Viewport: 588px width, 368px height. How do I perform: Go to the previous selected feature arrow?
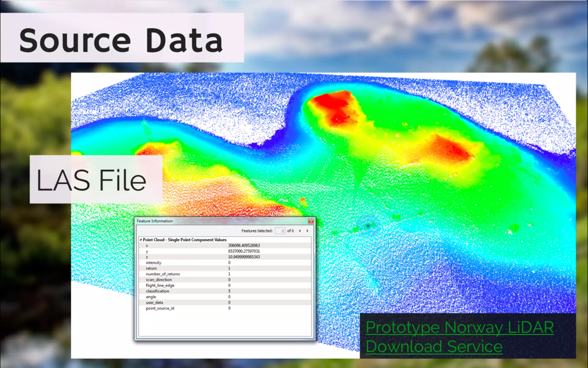pos(300,231)
